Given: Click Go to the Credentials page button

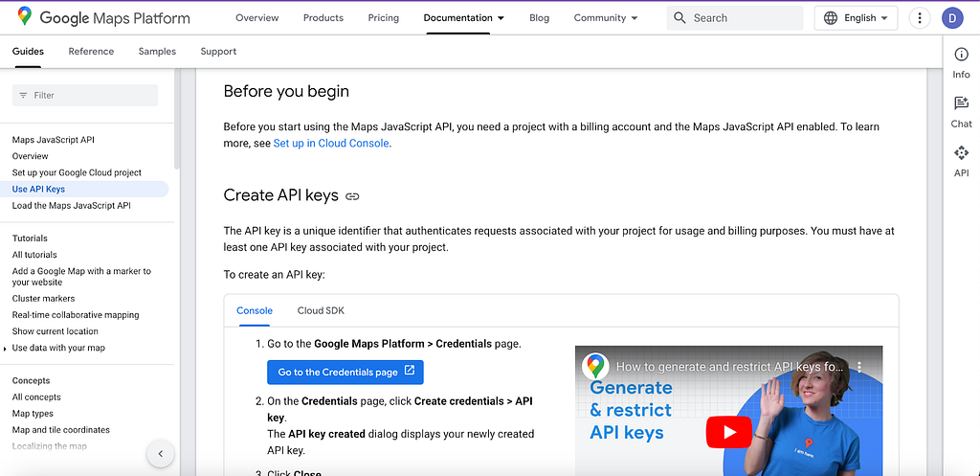Looking at the screenshot, I should [345, 372].
